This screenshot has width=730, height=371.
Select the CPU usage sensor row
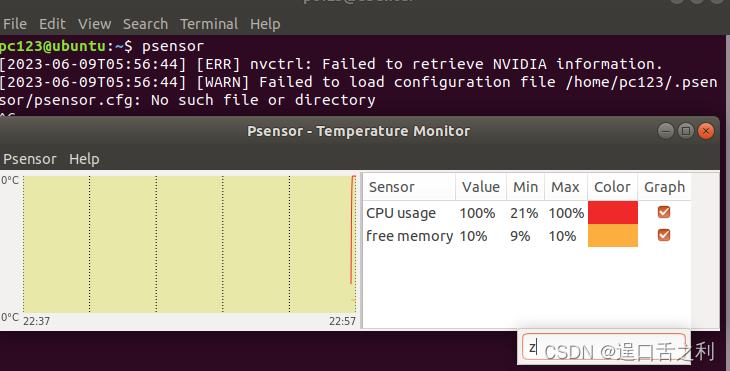527,213
